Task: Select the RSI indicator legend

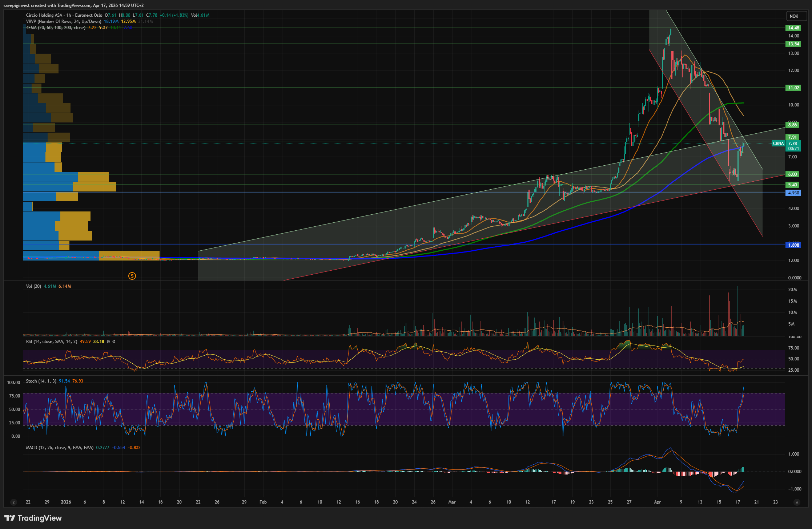Action: [51, 342]
